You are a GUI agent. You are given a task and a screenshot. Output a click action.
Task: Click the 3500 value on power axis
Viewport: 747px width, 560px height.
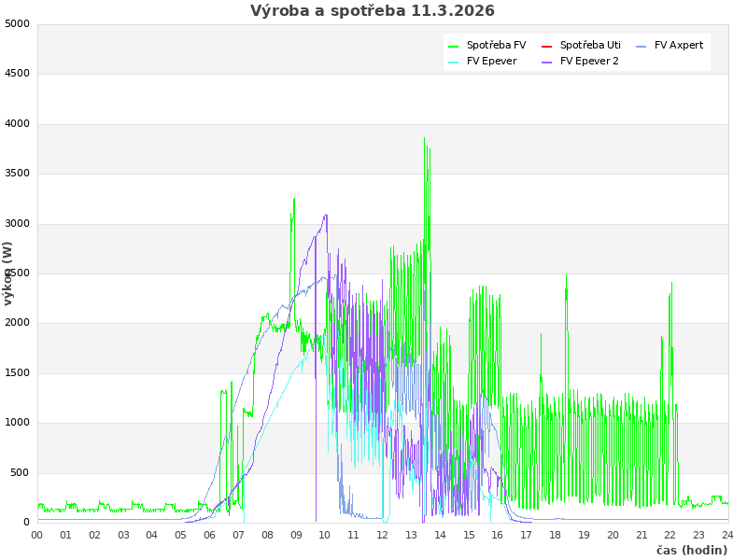(x=17, y=174)
